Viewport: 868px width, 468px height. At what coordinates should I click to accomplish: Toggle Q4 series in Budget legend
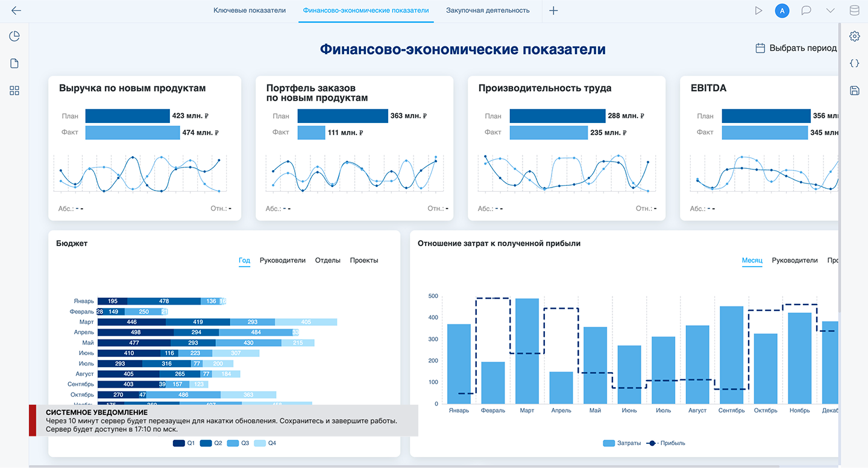[265, 443]
